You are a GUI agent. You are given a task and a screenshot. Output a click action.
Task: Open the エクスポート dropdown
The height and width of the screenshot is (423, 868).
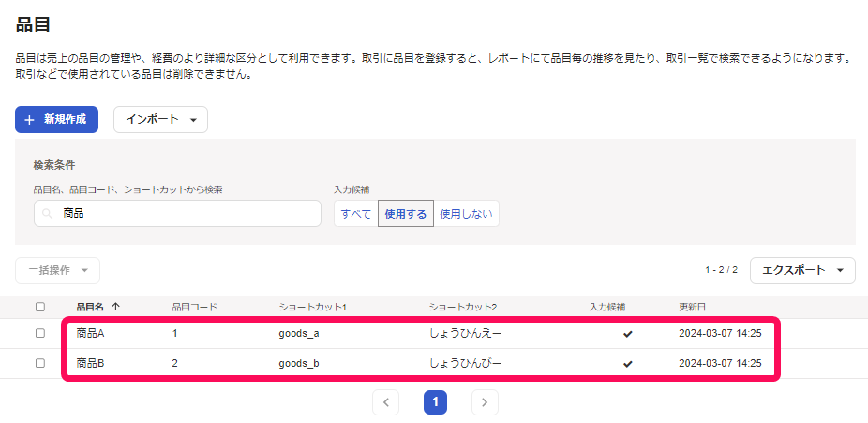(802, 271)
